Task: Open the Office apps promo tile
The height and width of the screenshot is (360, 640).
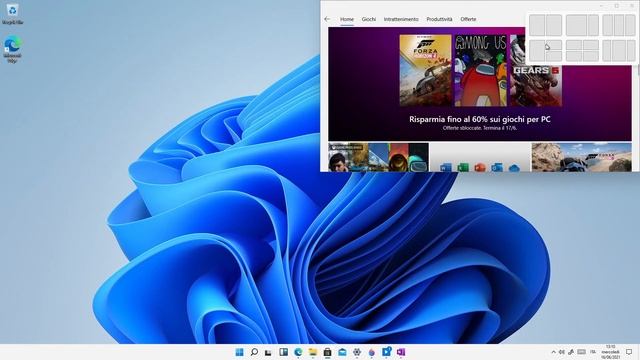Action: (x=480, y=157)
